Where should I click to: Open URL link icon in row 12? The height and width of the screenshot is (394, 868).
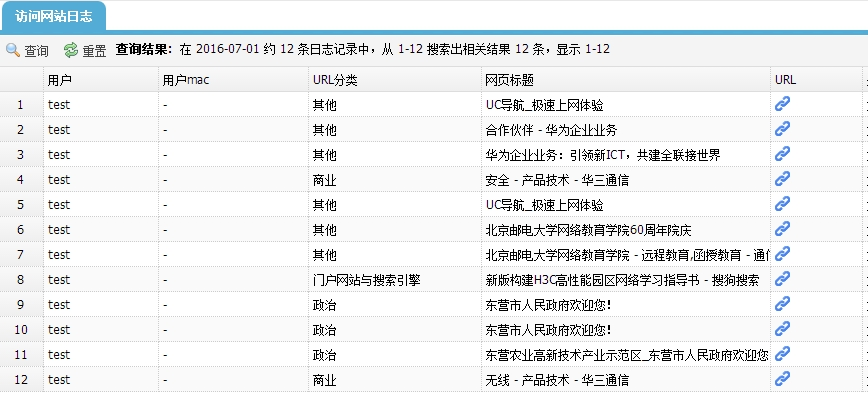pyautogui.click(x=782, y=379)
